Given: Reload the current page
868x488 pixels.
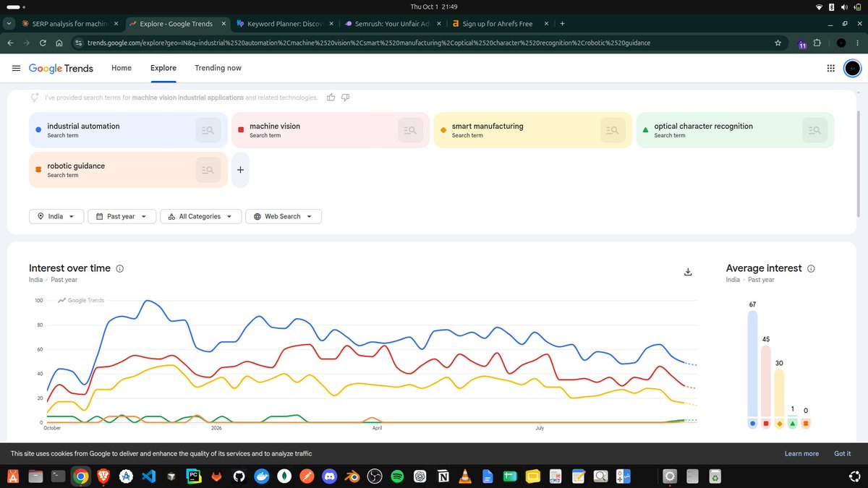Looking at the screenshot, I should pyautogui.click(x=43, y=43).
